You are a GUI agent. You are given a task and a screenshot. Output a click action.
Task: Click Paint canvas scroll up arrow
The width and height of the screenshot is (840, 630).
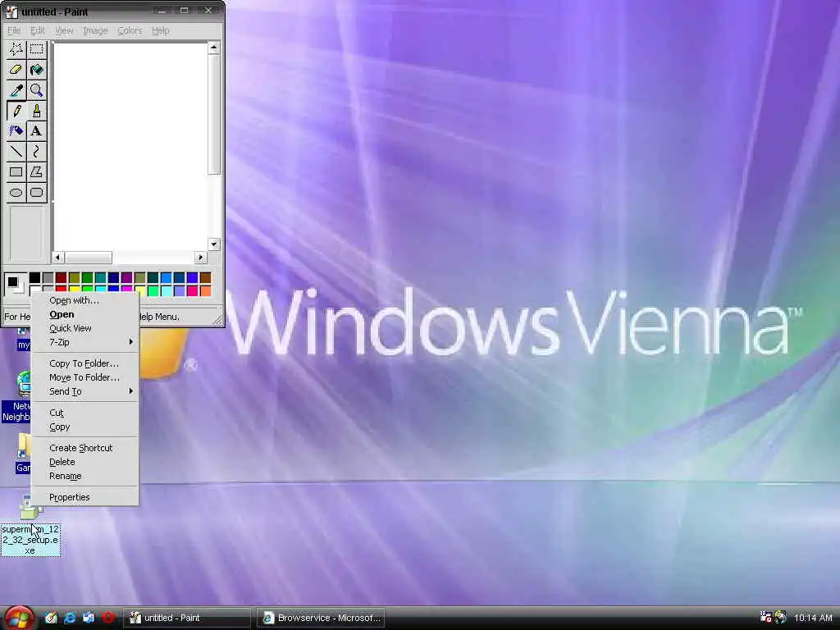point(214,48)
